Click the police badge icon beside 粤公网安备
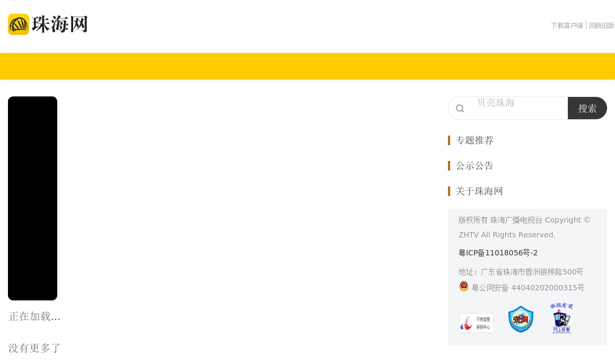 pyautogui.click(x=464, y=287)
